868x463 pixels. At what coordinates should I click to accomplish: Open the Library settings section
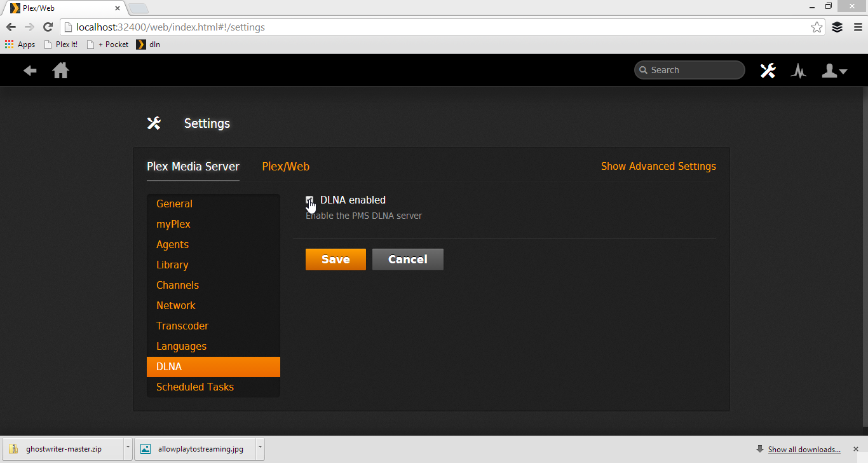[214, 265]
